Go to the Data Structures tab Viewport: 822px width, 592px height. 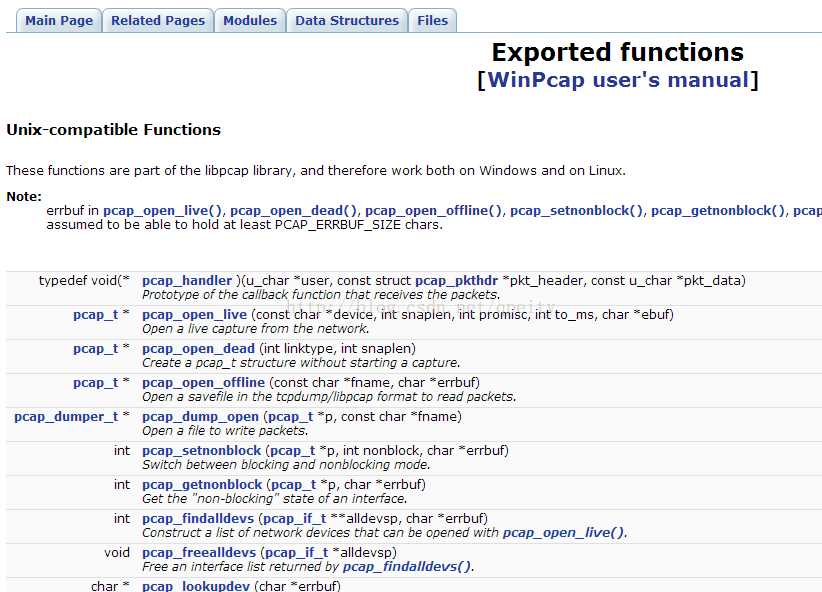tap(347, 20)
